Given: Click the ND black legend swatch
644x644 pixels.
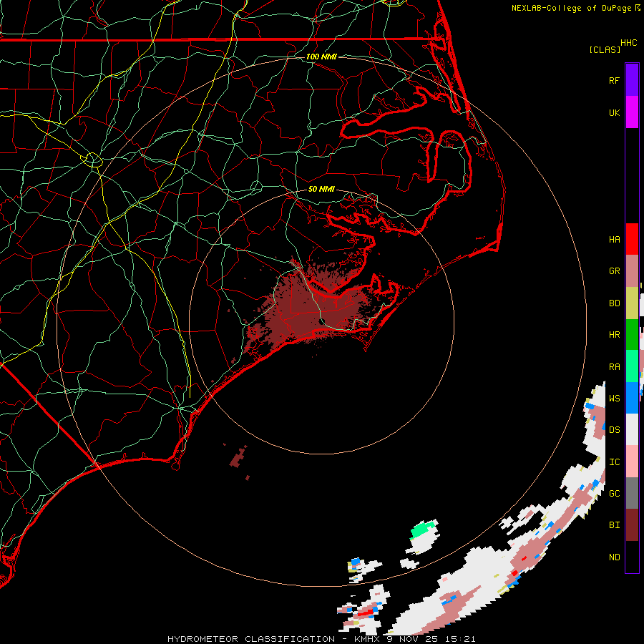Looking at the screenshot, I should 632,557.
